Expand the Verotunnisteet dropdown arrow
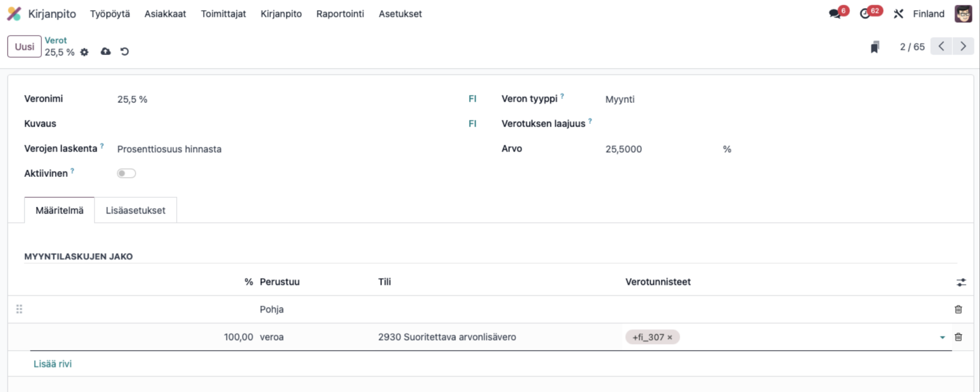The width and height of the screenshot is (980, 392). 942,337
